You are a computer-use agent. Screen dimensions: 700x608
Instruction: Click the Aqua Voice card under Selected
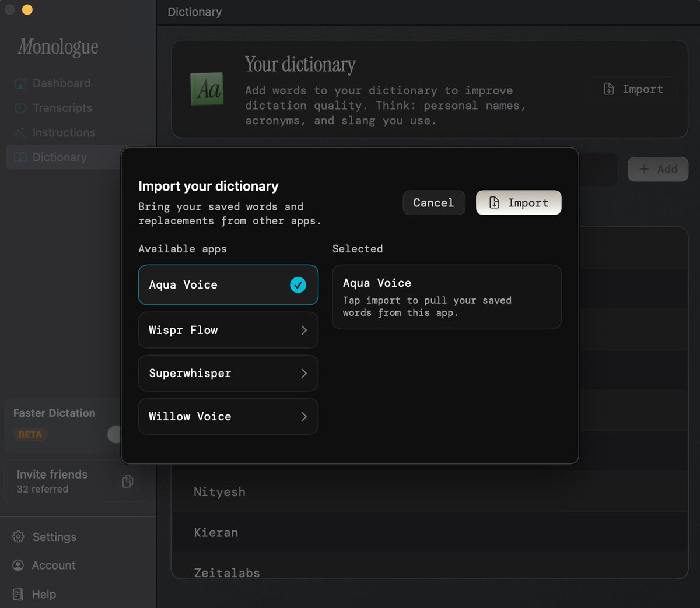[446, 297]
